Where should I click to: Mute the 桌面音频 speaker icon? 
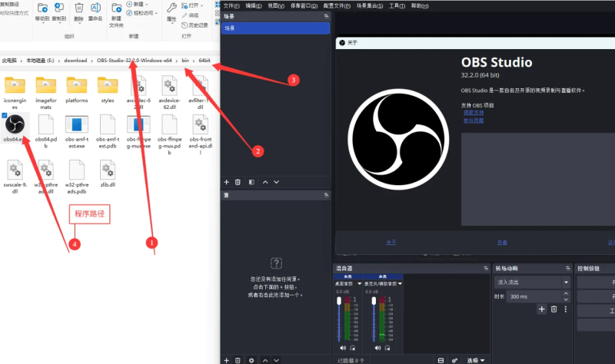pos(343,348)
